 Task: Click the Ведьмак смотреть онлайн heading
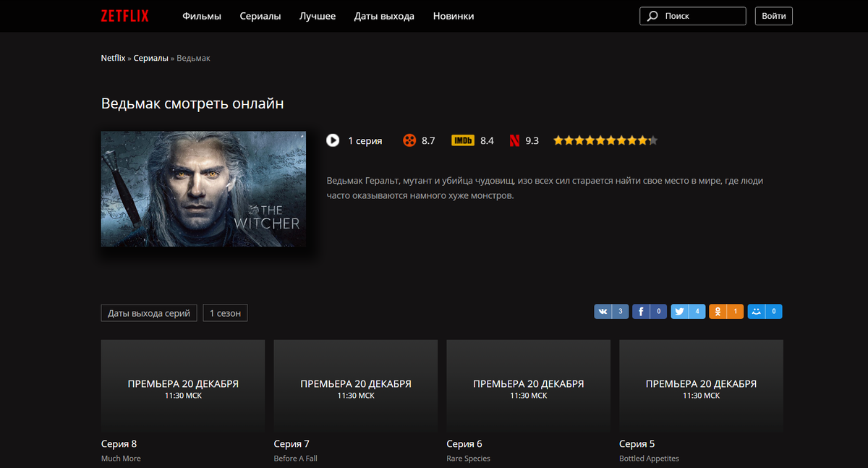click(192, 103)
